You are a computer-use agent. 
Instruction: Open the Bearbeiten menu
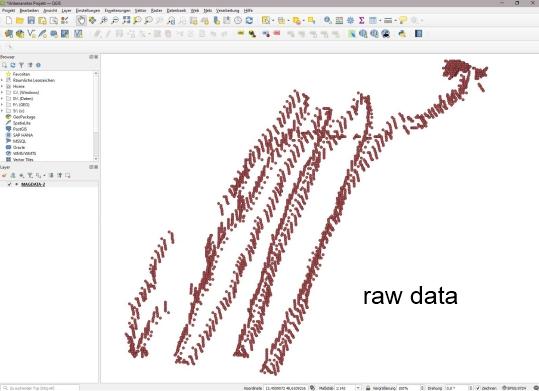pyautogui.click(x=29, y=11)
